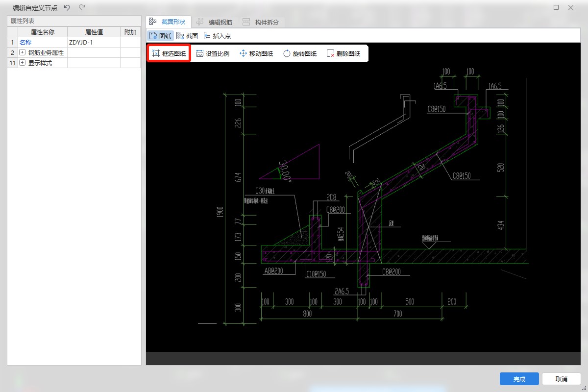Viewport: 588px width, 392px height.
Task: Switch to the 图纸 drawing mode button
Action: [160, 36]
